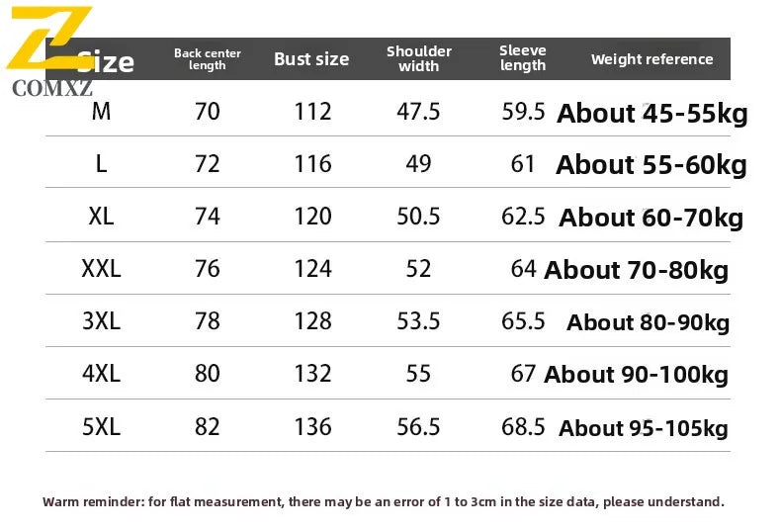Click the COMXZ brand text
781x532 pixels.
click(52, 90)
